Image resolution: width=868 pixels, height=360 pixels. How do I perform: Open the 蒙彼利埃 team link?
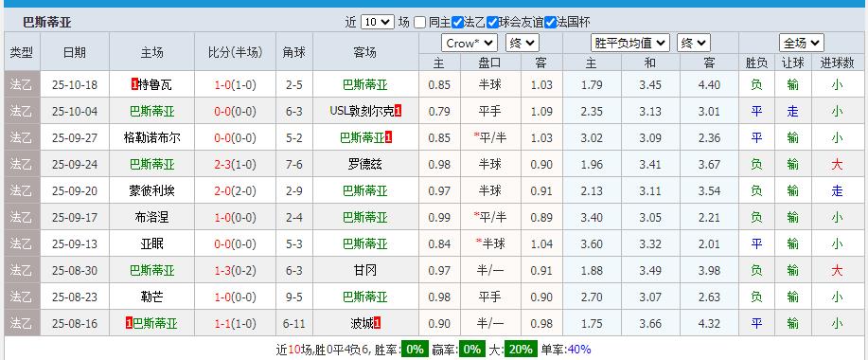point(151,191)
